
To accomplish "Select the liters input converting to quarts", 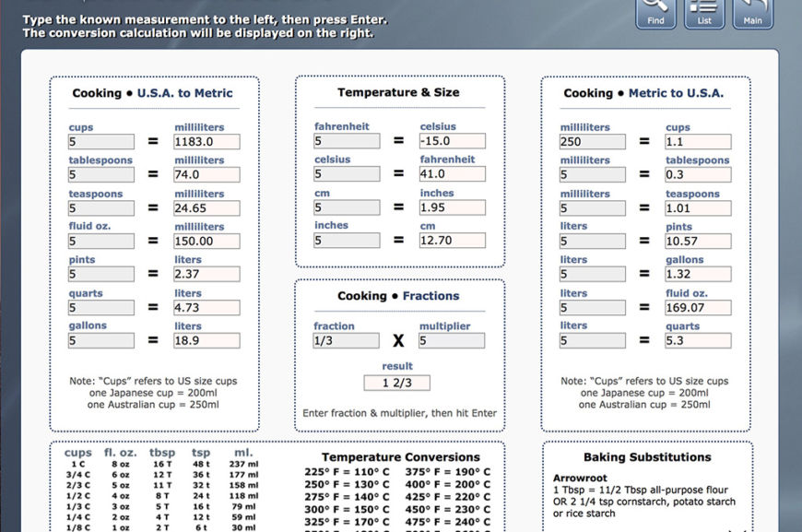I will pos(593,340).
